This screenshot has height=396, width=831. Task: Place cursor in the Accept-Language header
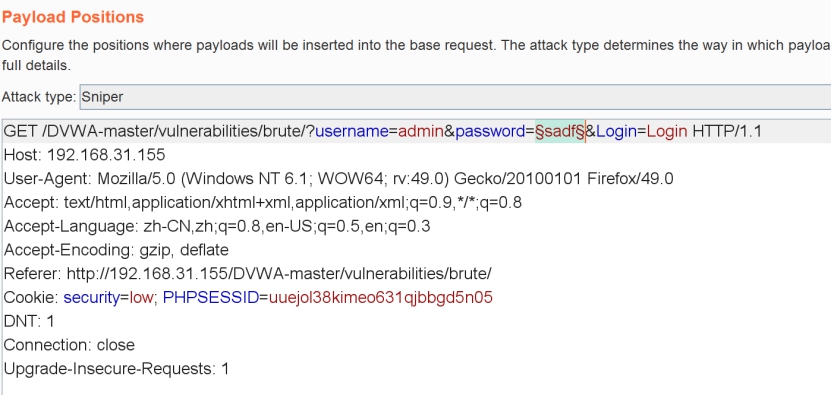tap(217, 226)
